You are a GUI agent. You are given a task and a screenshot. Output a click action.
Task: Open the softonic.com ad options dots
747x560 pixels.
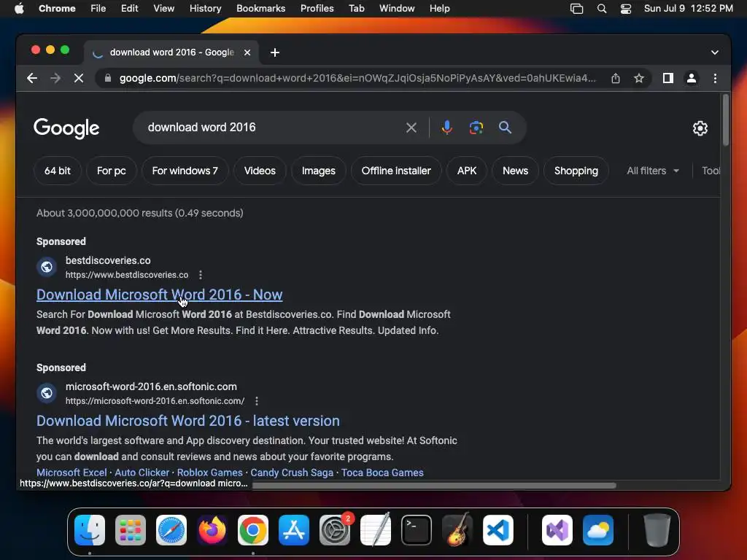(257, 401)
